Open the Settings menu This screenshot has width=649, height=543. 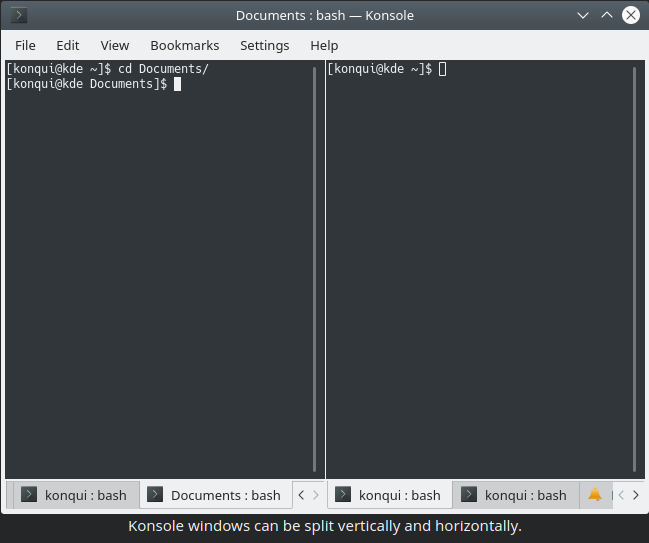pos(264,45)
